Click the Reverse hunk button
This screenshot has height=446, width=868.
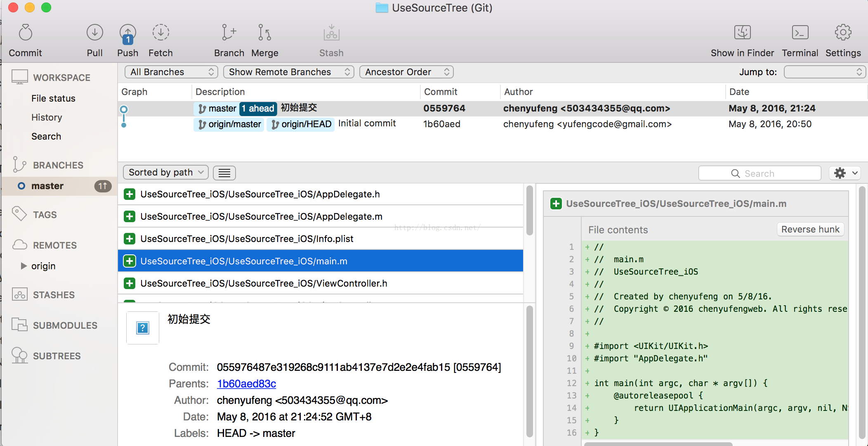click(810, 229)
